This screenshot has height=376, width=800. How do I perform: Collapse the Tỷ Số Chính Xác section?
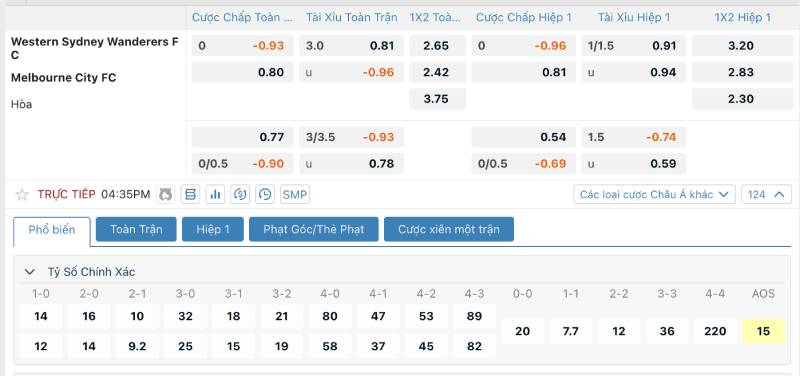point(30,272)
